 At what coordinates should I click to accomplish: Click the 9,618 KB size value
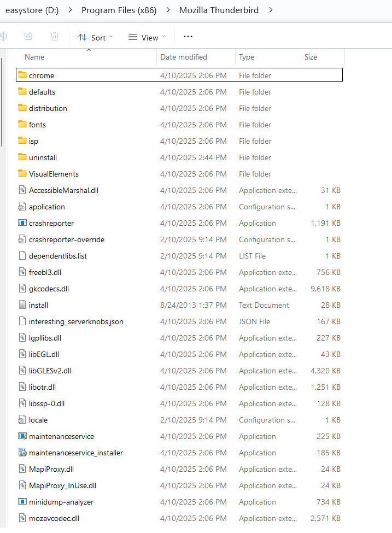(x=325, y=289)
